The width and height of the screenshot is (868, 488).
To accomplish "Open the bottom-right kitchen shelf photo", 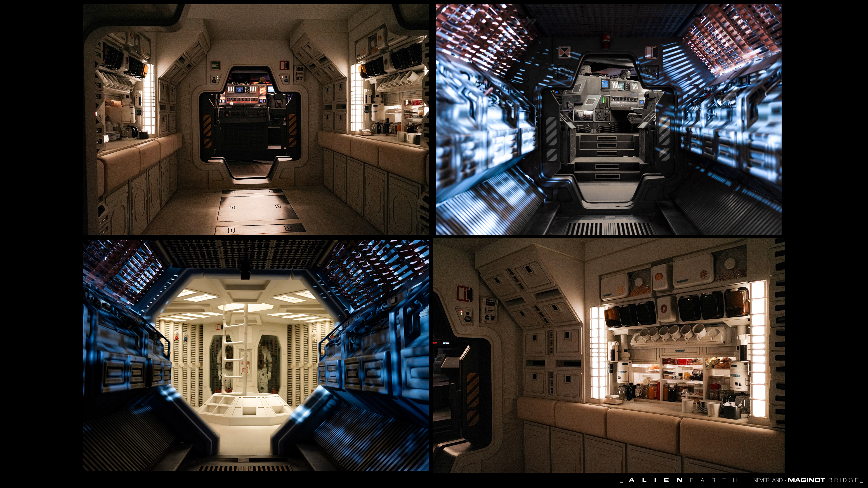I will point(609,355).
